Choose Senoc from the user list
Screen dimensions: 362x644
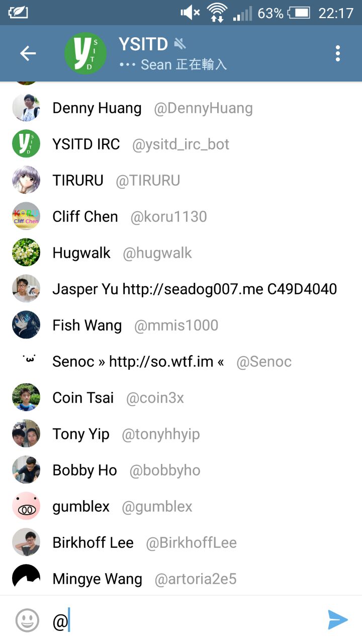point(181,361)
